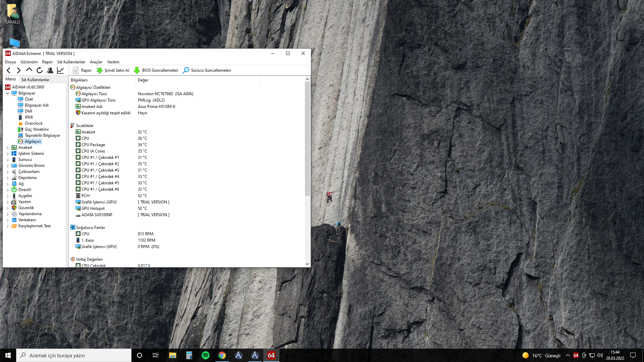Click scroll down arrow of list
This screenshot has height=362, width=644.
click(x=307, y=264)
